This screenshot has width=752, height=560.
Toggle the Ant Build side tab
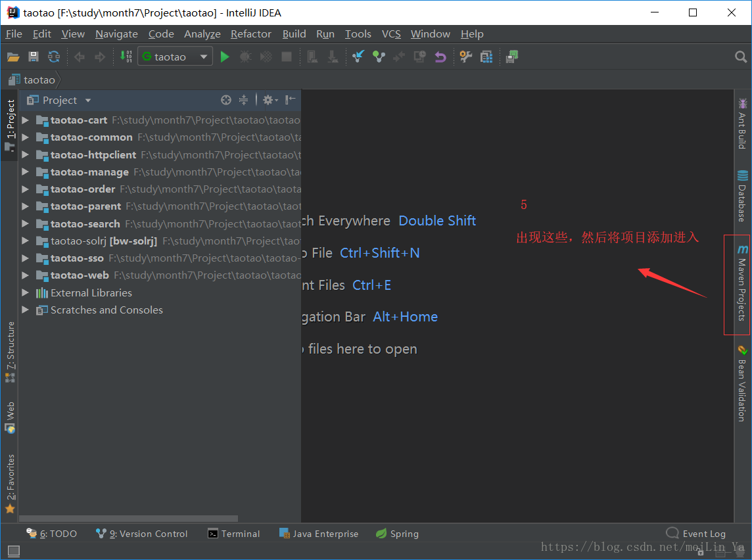pyautogui.click(x=742, y=124)
